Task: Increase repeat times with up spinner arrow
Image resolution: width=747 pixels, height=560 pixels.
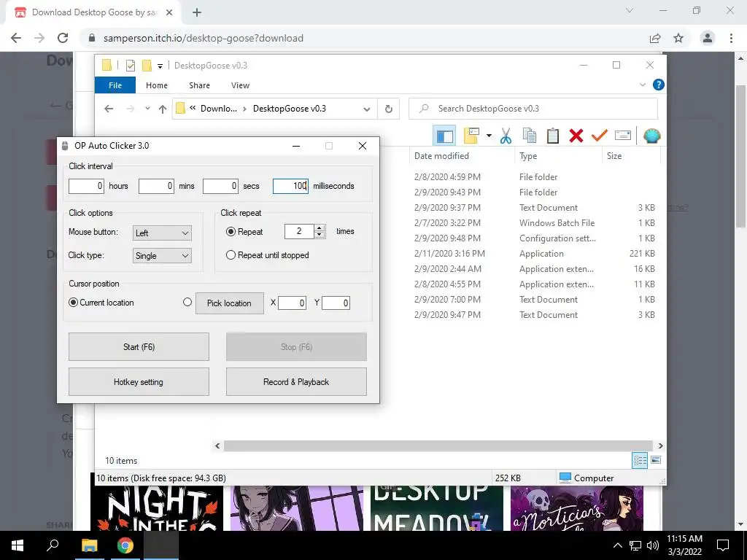Action: pyautogui.click(x=320, y=227)
